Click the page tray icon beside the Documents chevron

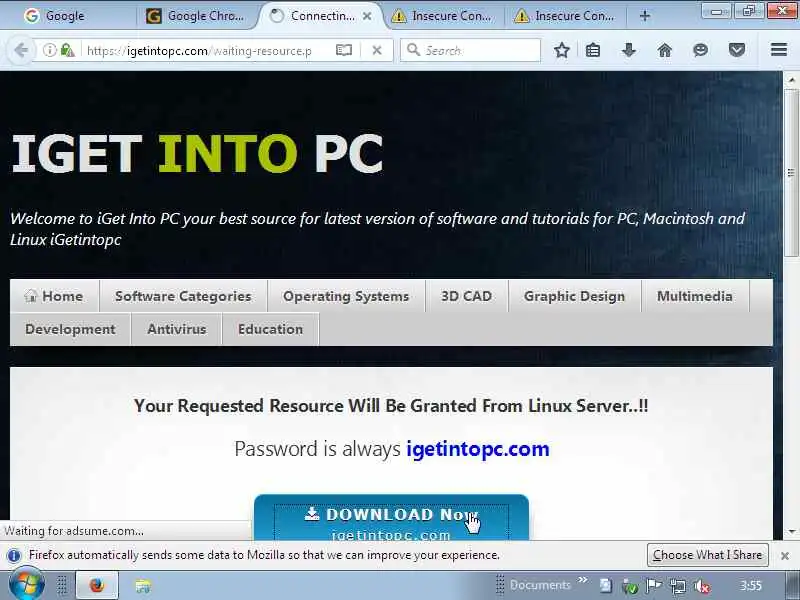pos(606,586)
